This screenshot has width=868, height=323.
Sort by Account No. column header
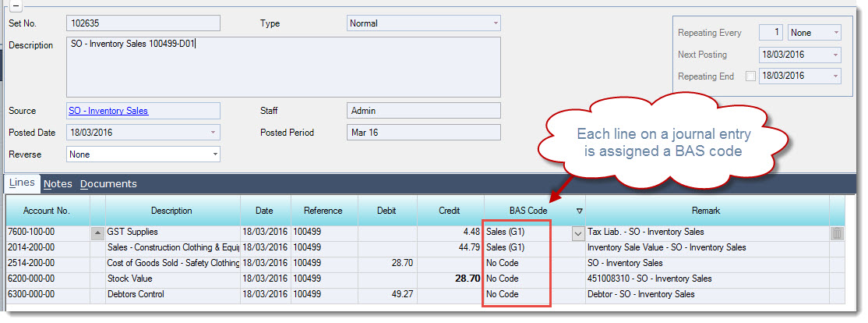point(46,211)
